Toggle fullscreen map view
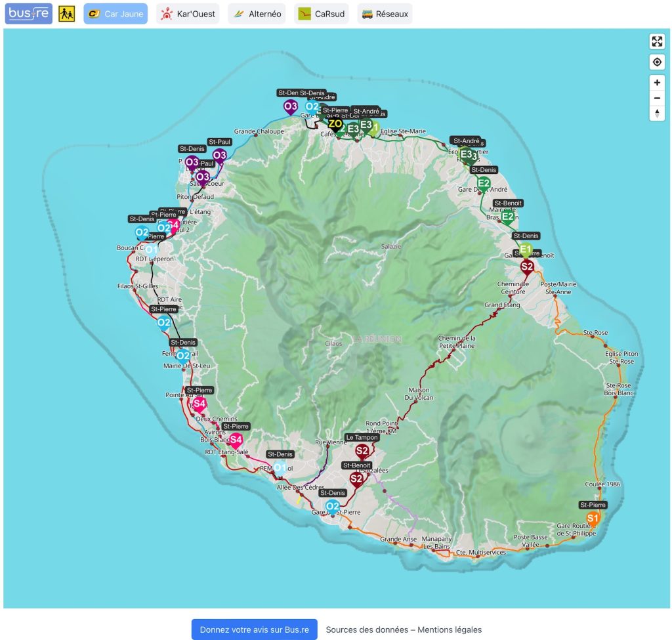The image size is (672, 640). tap(657, 42)
